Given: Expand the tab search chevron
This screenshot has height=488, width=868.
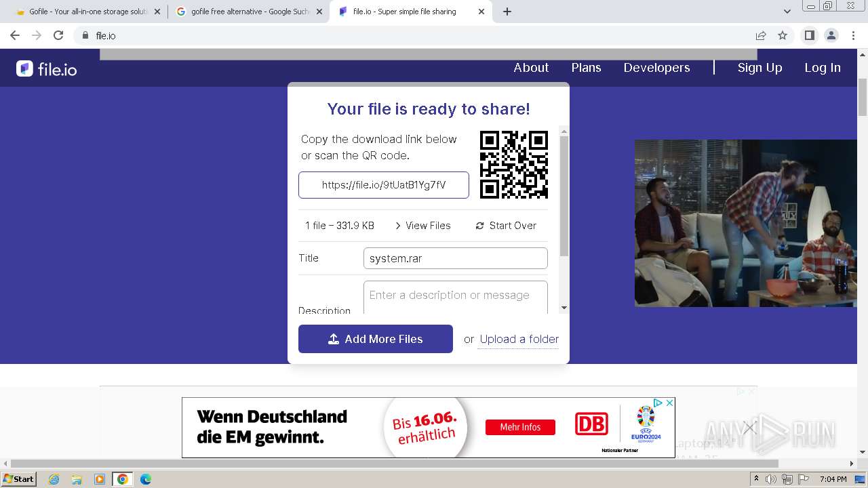Looking at the screenshot, I should coord(787,12).
